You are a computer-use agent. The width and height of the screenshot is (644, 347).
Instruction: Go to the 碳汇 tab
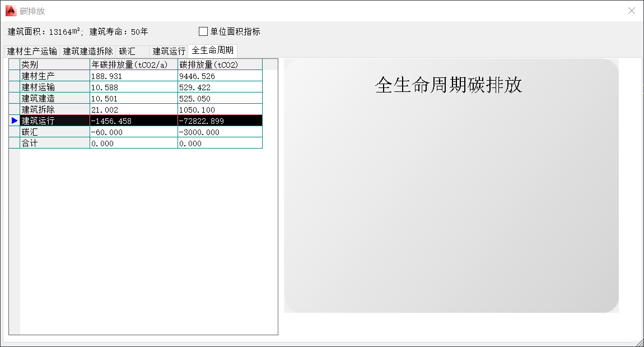tap(128, 51)
